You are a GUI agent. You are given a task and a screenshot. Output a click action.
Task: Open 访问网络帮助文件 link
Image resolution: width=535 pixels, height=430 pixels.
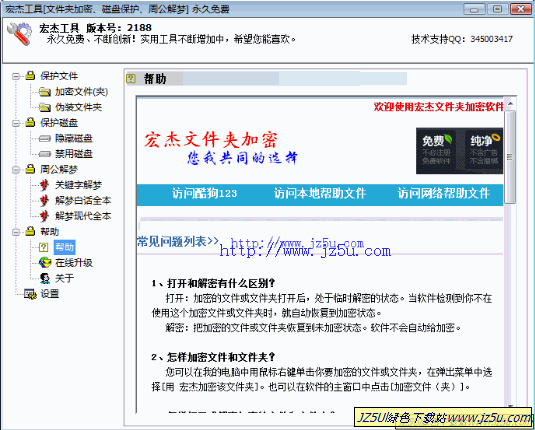pos(444,194)
